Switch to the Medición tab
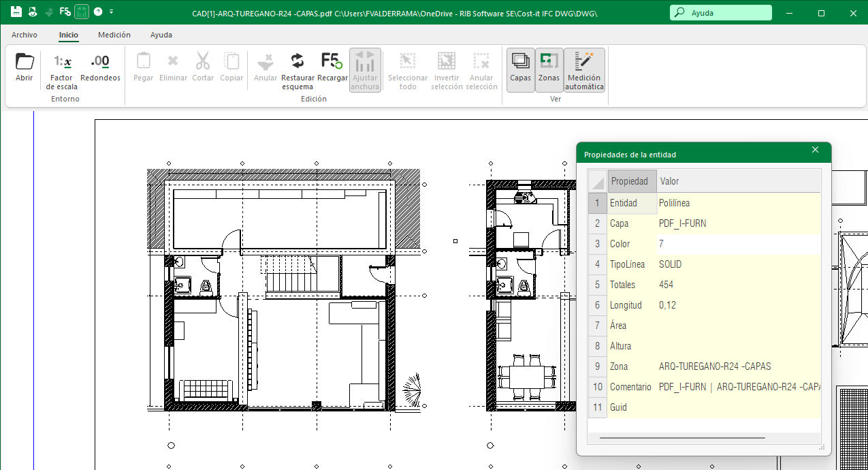This screenshot has width=868, height=470. click(x=114, y=35)
